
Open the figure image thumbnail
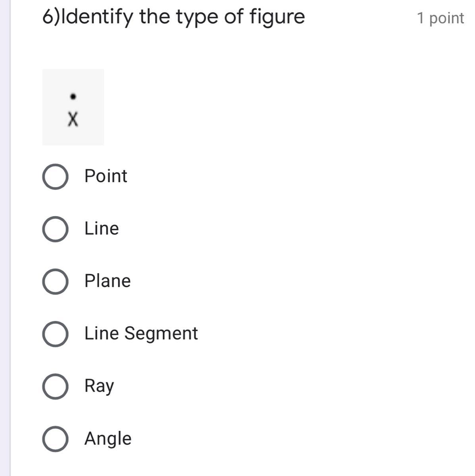(73, 107)
